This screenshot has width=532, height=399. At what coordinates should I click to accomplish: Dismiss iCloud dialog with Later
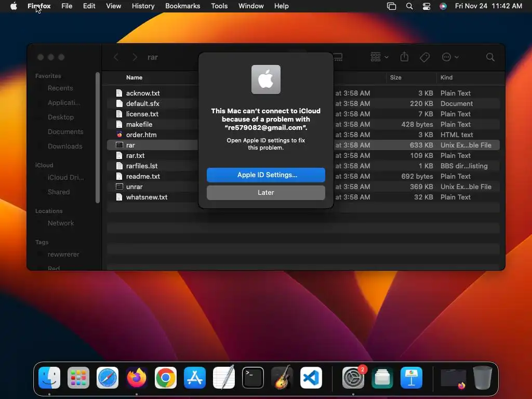click(x=265, y=192)
